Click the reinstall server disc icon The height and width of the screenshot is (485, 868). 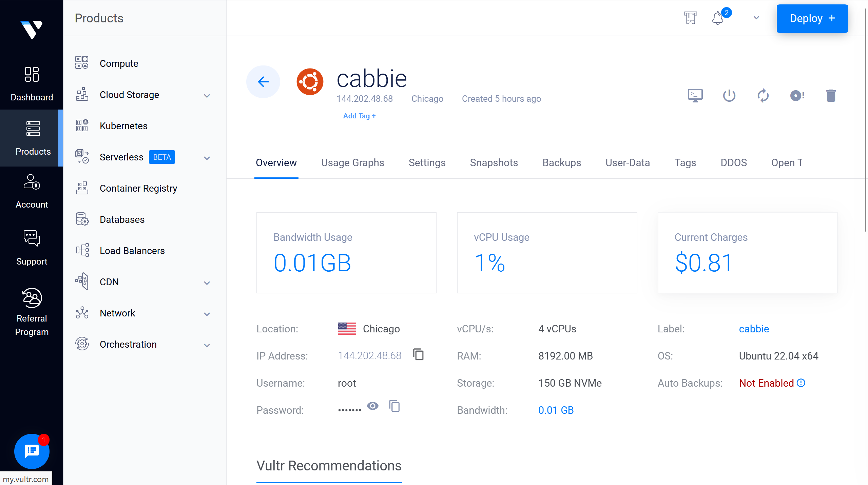click(x=797, y=96)
